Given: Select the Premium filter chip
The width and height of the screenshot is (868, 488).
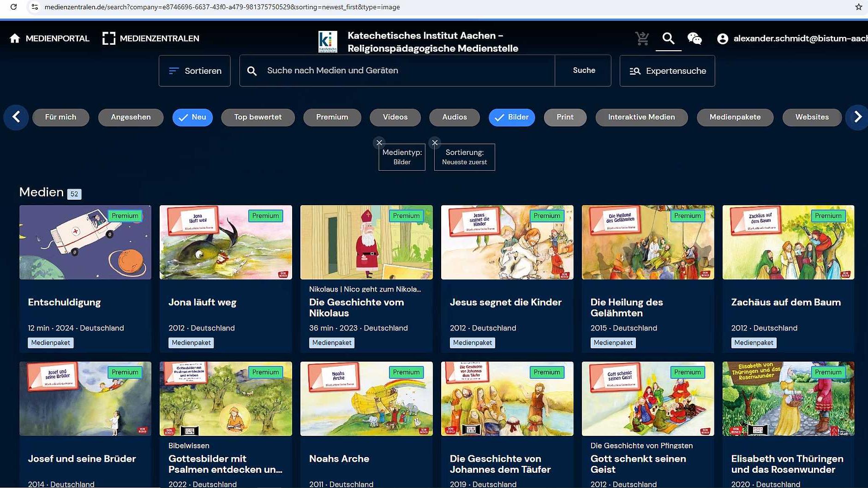Looking at the screenshot, I should pos(332,117).
